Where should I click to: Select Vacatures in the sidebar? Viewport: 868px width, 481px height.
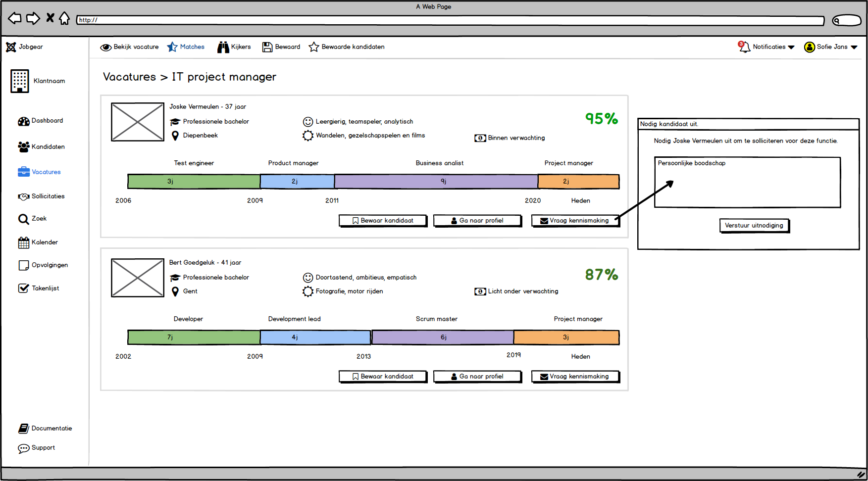[x=39, y=172]
